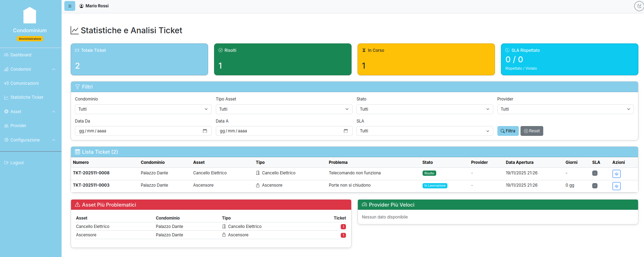Viewport: 644px width, 257px height.
Task: Click the hamburger sidebar toggle button
Action: click(70, 6)
